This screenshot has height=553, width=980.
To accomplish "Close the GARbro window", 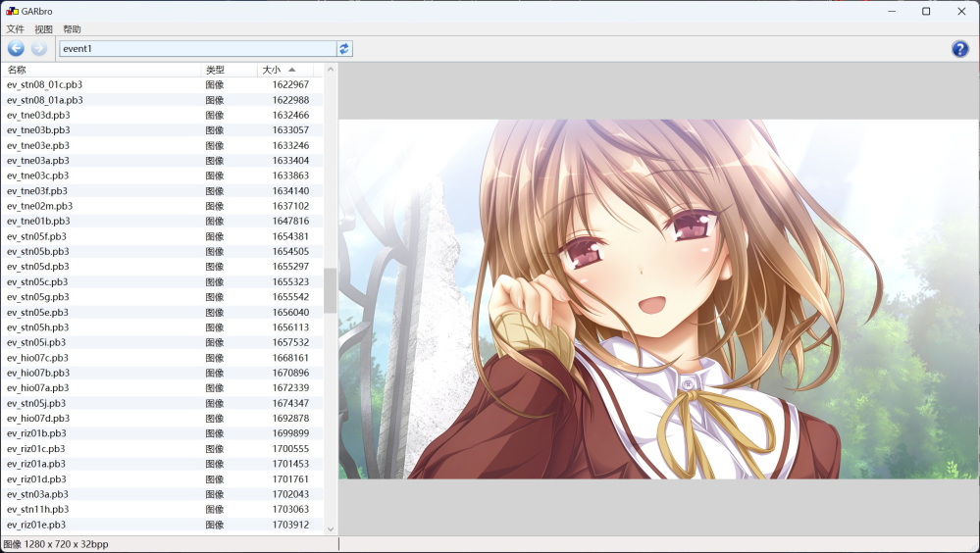I will 961,11.
